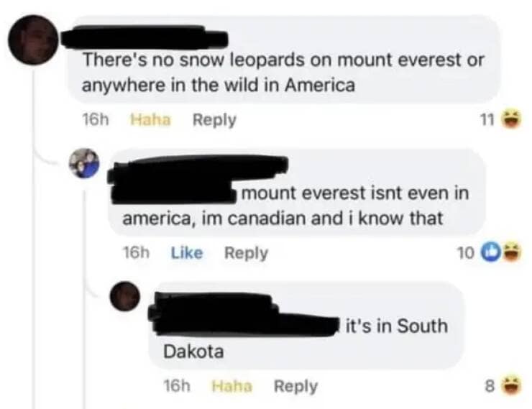
Task: Toggle Haha reaction on South Dakota comment
Action: point(232,386)
